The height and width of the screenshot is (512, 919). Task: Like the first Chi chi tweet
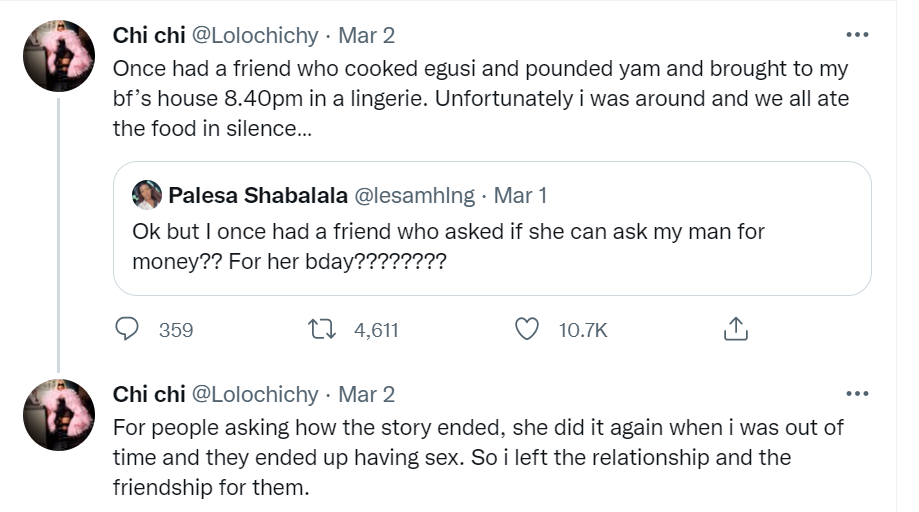click(x=526, y=328)
